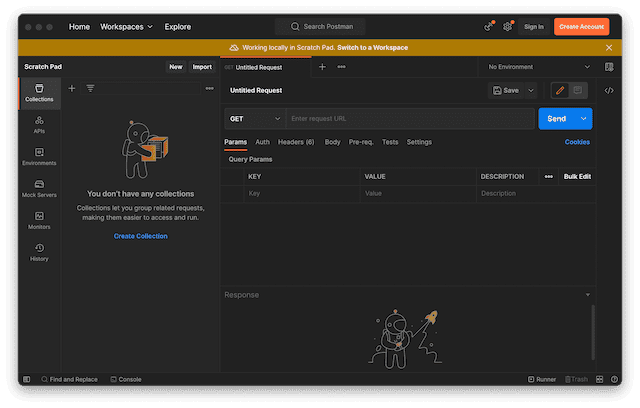Click the plus icon to add a collection
The height and width of the screenshot is (408, 640).
coord(72,88)
